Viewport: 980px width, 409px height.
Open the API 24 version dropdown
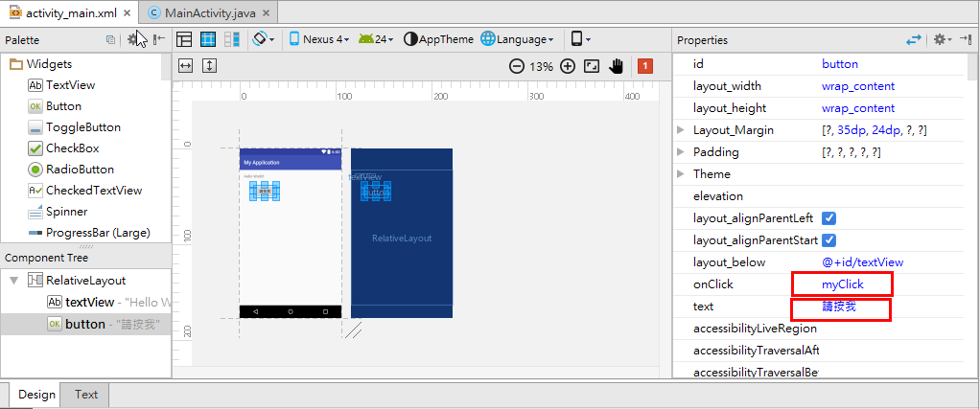coord(376,39)
